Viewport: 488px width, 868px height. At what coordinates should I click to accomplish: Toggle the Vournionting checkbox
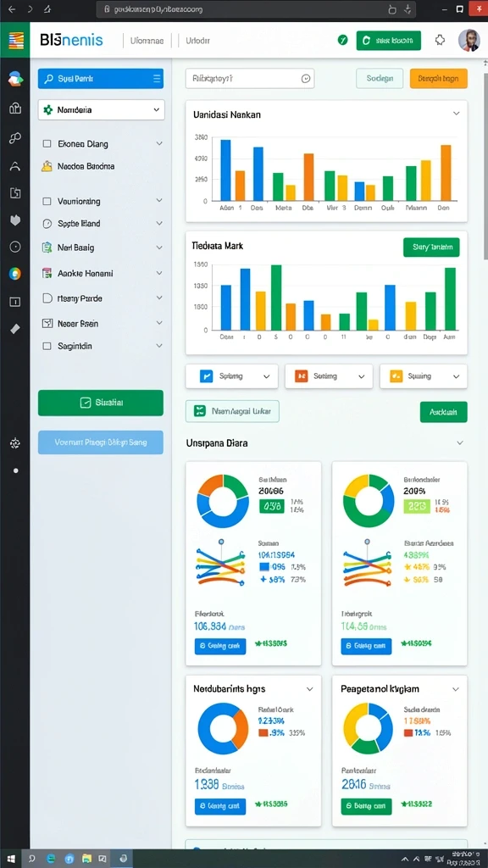click(x=47, y=202)
